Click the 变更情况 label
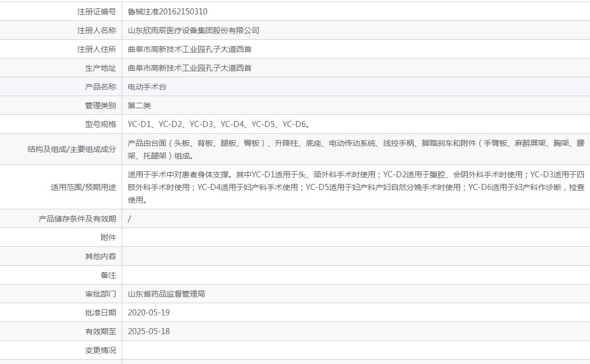This screenshot has width=590, height=364. pos(101,350)
